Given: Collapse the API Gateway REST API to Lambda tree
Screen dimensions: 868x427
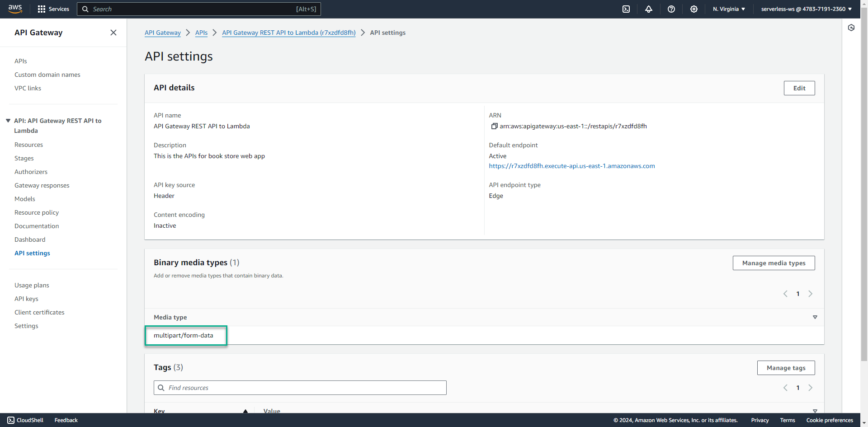Looking at the screenshot, I should coord(8,121).
